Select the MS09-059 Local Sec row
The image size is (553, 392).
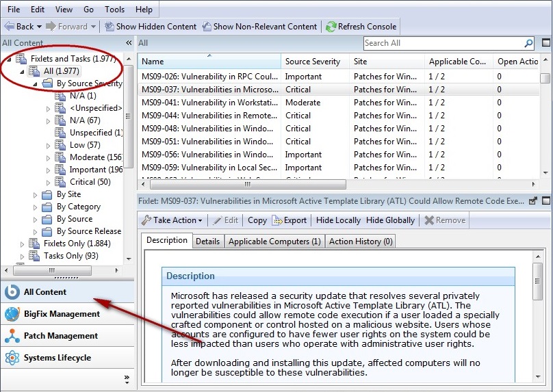click(338, 168)
